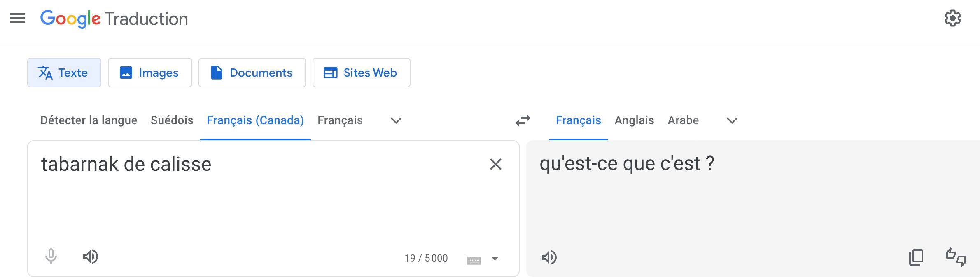Copy the translation to clipboard
This screenshot has width=980, height=278.
pyautogui.click(x=916, y=257)
